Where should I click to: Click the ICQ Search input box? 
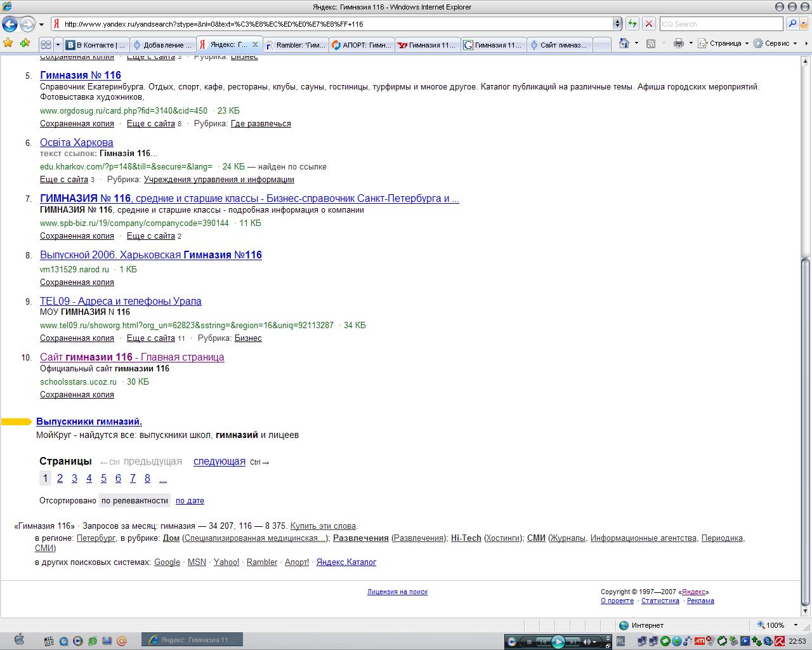click(721, 23)
